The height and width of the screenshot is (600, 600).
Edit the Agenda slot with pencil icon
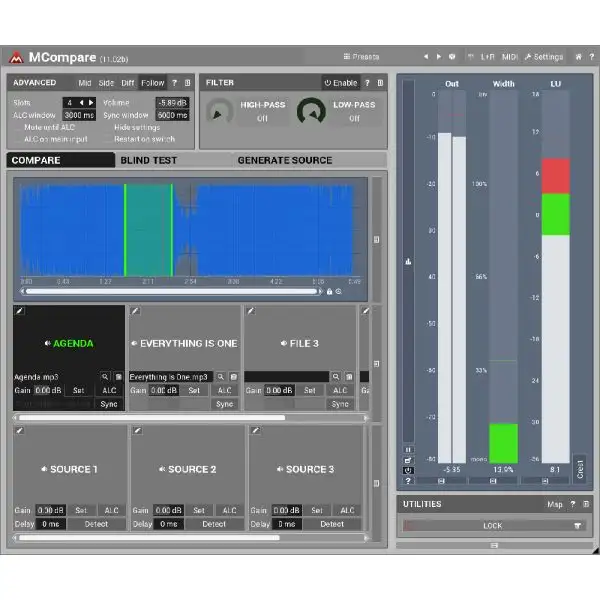click(x=20, y=311)
